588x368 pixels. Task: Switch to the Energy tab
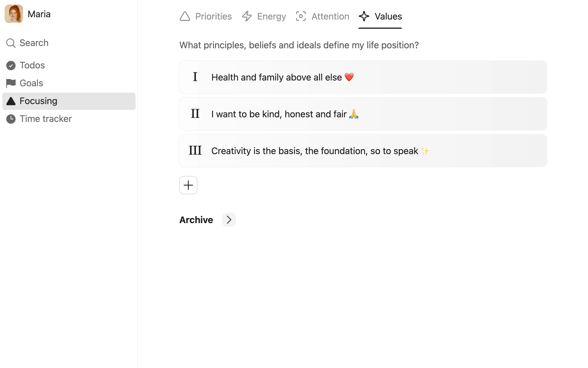click(x=264, y=16)
